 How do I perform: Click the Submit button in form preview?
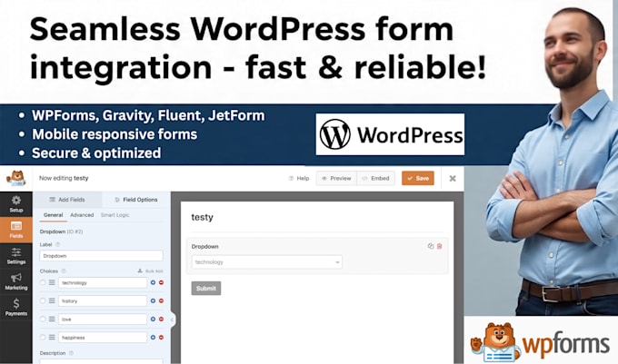coord(206,288)
